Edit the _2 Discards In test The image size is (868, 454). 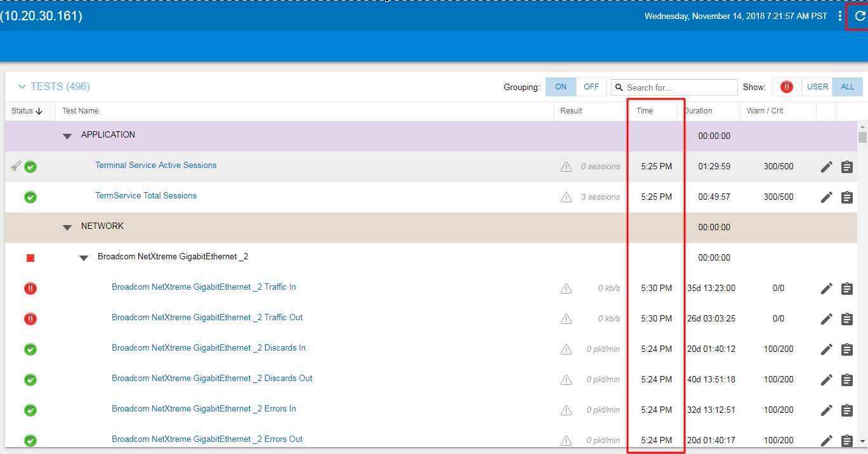826,349
